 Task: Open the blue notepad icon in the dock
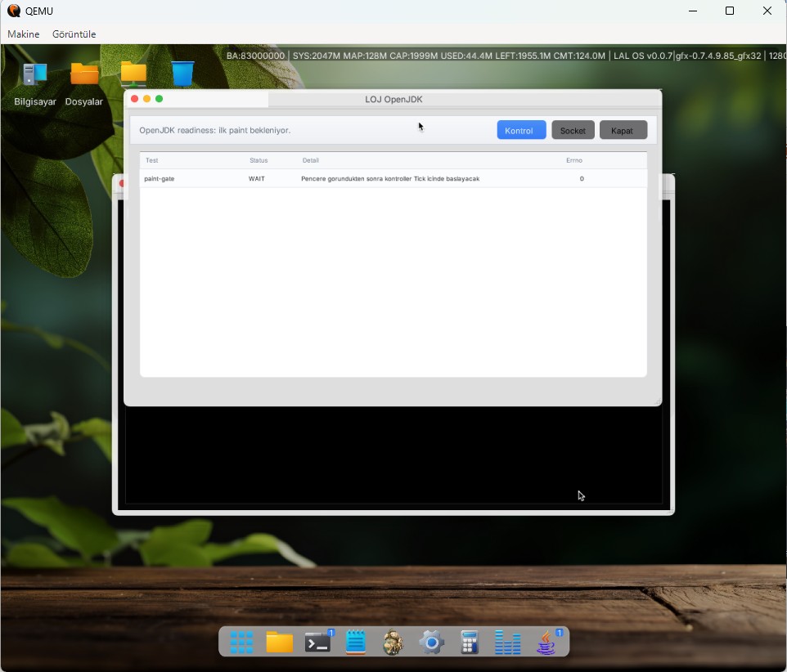356,642
